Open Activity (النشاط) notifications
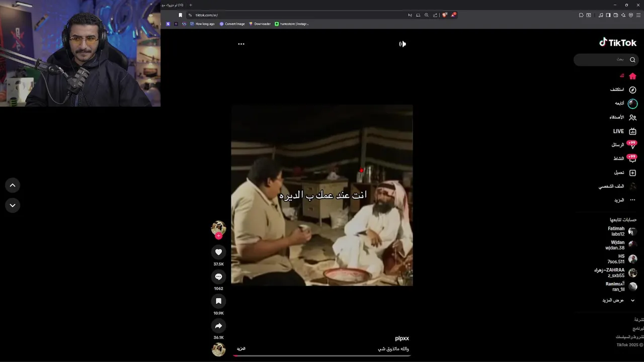644x362 pixels. coord(625,158)
